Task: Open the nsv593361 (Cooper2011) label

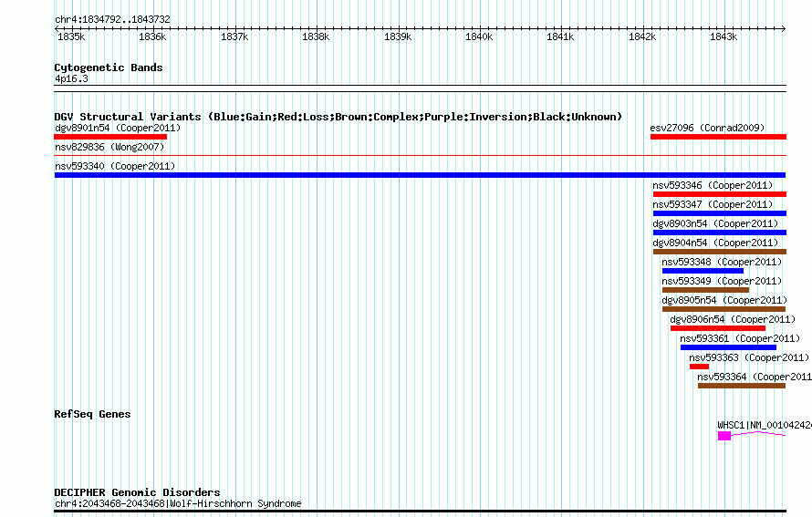Action: (x=740, y=338)
